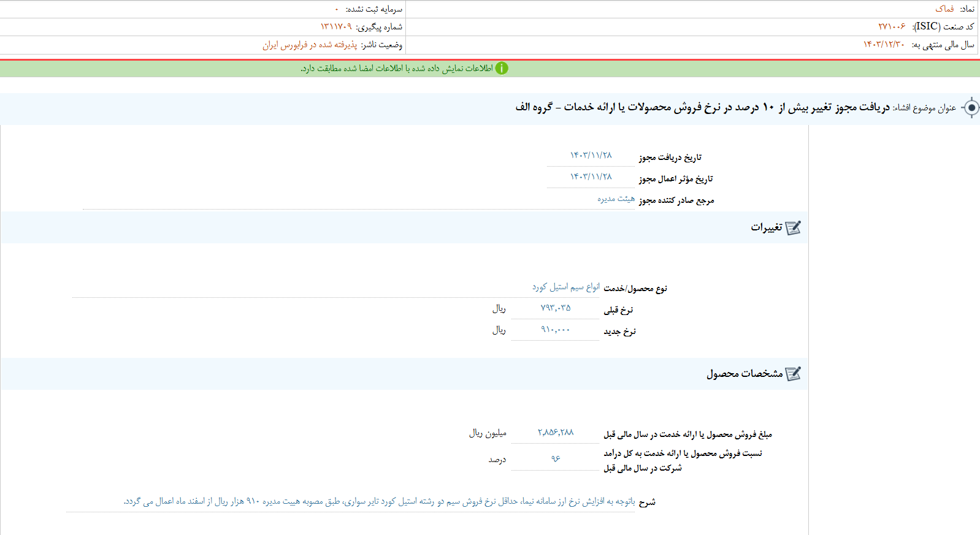Click the signed-information match notification message
980x535 pixels.
[x=397, y=69]
